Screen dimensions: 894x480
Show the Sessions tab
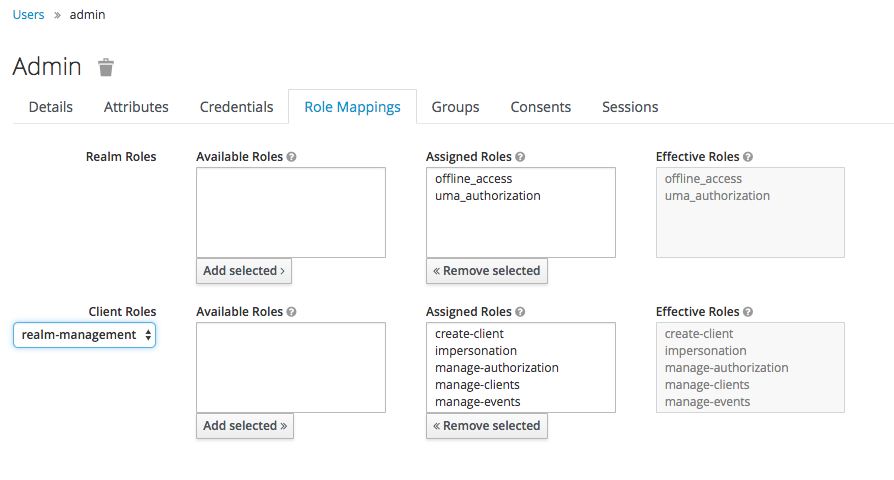coord(630,107)
